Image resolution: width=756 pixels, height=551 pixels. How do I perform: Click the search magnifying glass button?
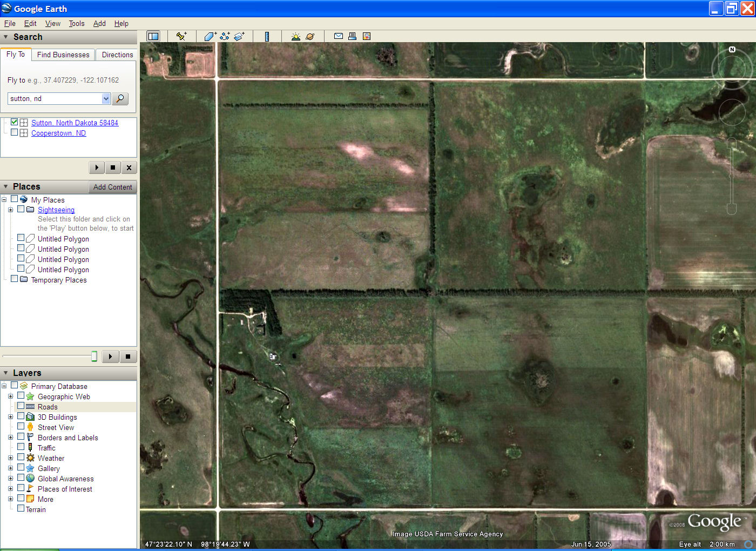tap(120, 98)
